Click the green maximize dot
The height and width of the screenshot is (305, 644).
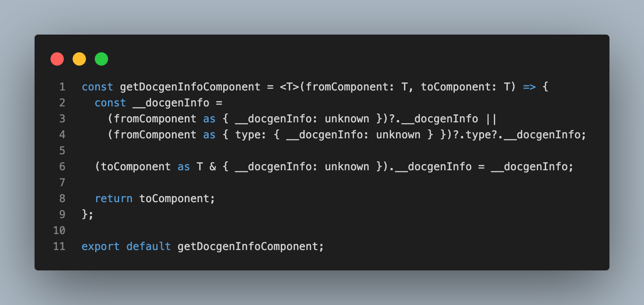point(101,59)
